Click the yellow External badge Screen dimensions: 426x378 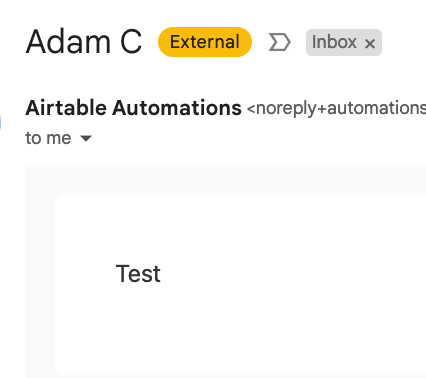pyautogui.click(x=205, y=42)
